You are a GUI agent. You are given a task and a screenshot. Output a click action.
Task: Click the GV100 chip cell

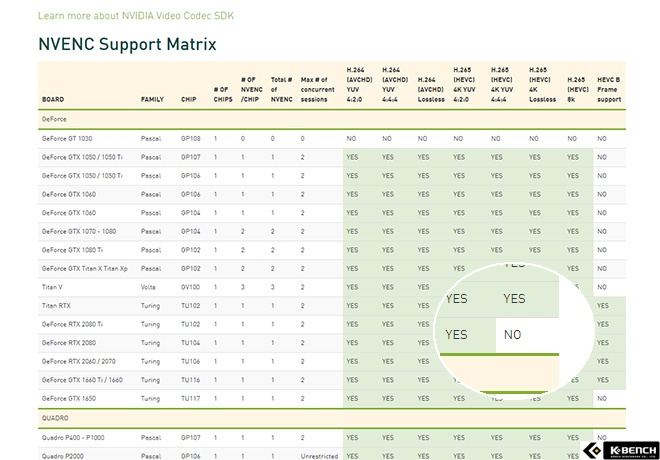(191, 287)
